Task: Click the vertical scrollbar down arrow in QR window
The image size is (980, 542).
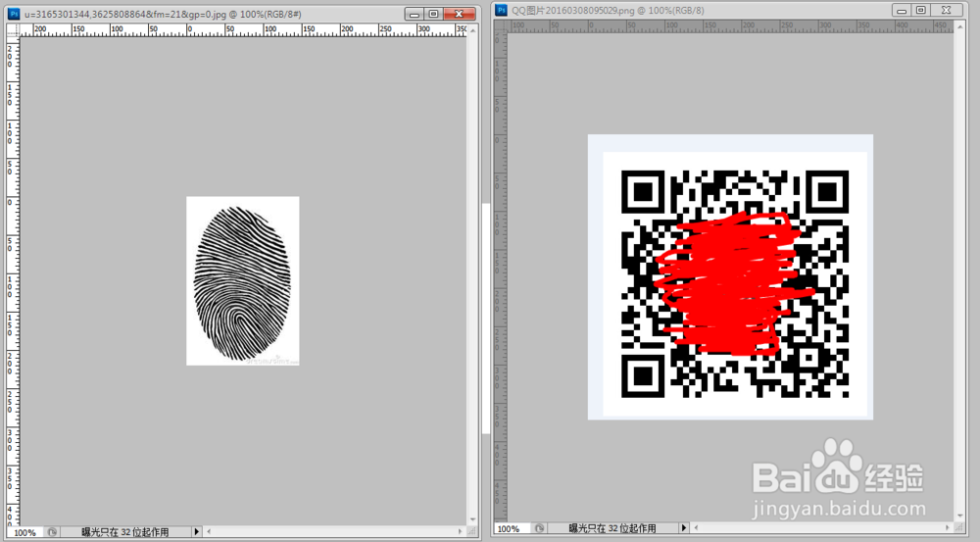Action: 960,516
